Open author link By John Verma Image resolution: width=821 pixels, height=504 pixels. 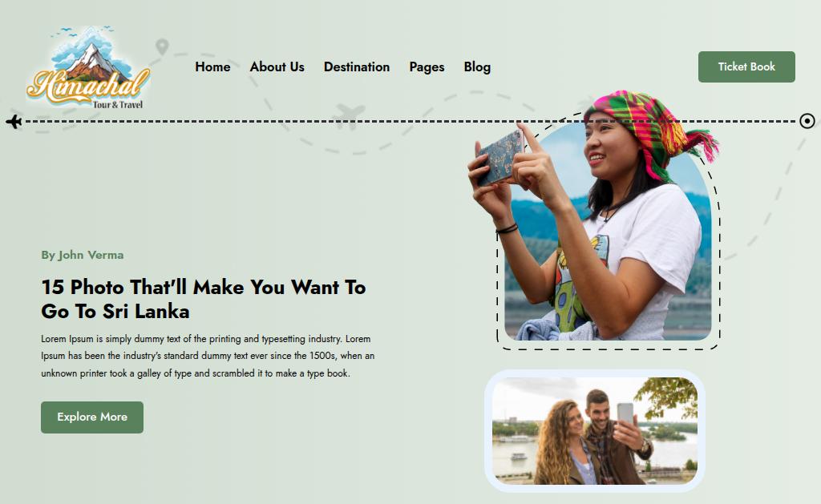(83, 255)
